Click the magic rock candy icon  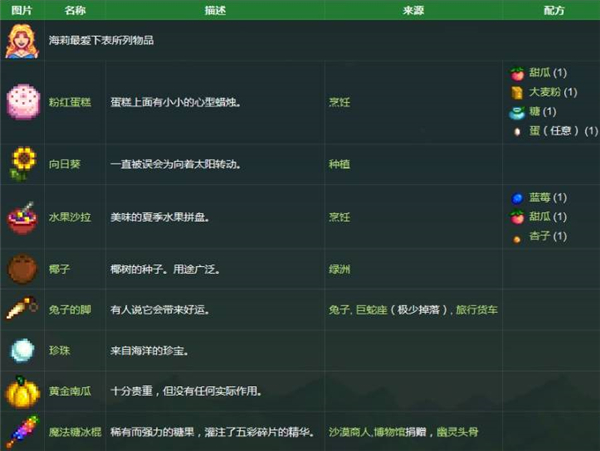point(22,431)
